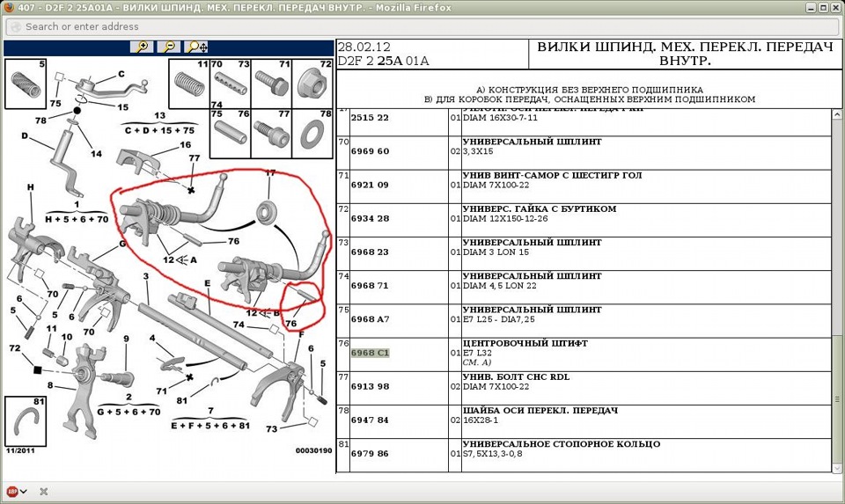This screenshot has height=504, width=845.
Task: Click label 8 in the diagram
Action: 50,385
